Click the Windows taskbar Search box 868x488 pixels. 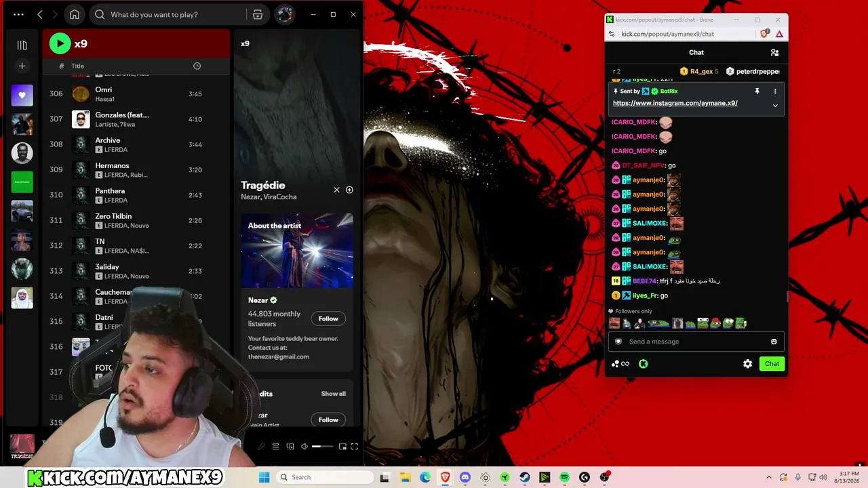(x=324, y=477)
